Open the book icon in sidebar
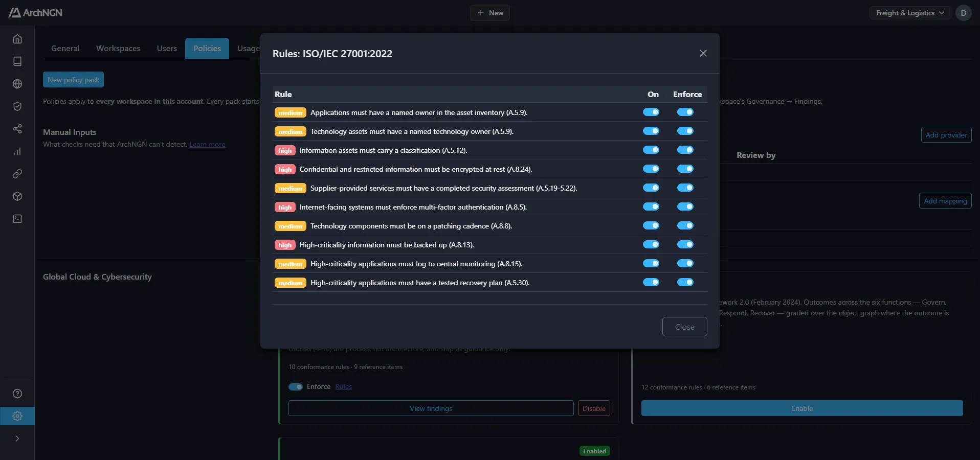Screen dimensions: 980x460 pyautogui.click(x=17, y=61)
